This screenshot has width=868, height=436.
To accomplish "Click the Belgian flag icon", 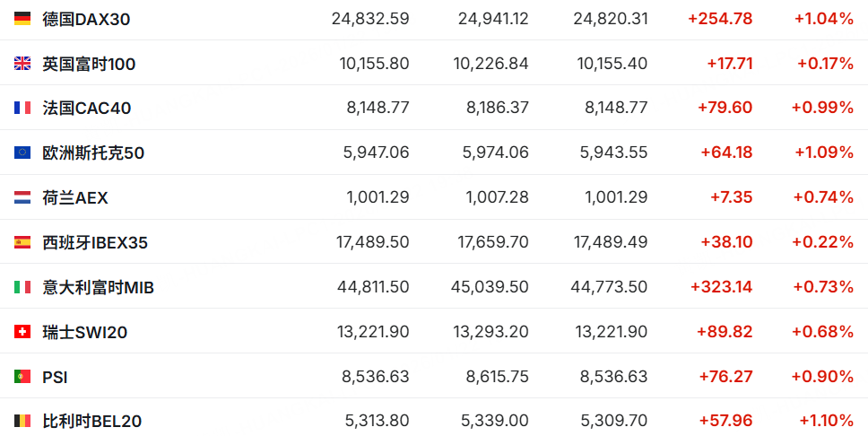I will point(22,421).
